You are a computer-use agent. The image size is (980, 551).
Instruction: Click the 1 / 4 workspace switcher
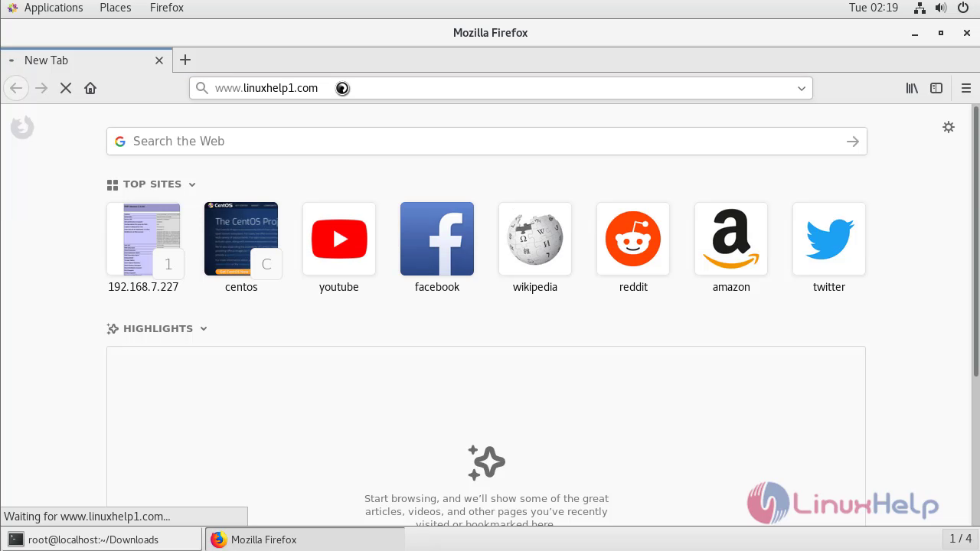(x=960, y=539)
